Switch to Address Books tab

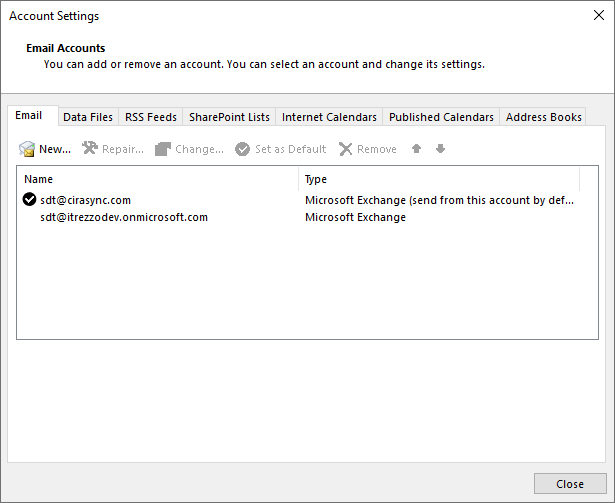(x=543, y=117)
